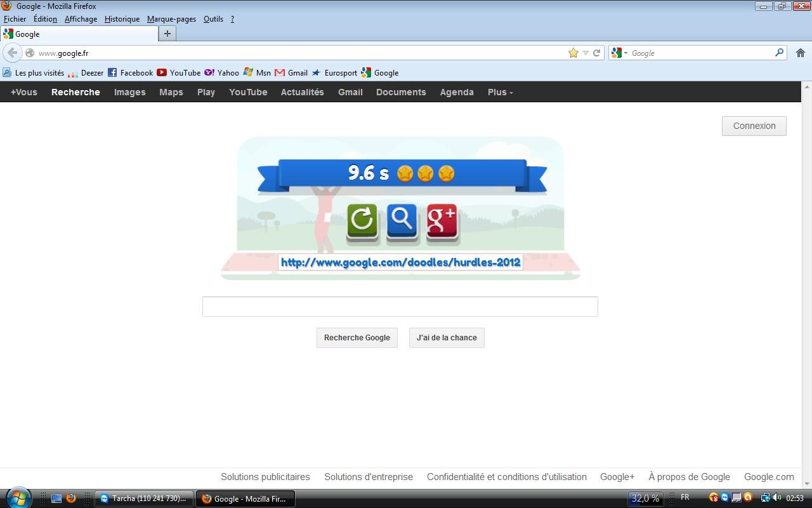The image size is (812, 508).
Task: Open the Firefox home page icon
Action: click(800, 53)
